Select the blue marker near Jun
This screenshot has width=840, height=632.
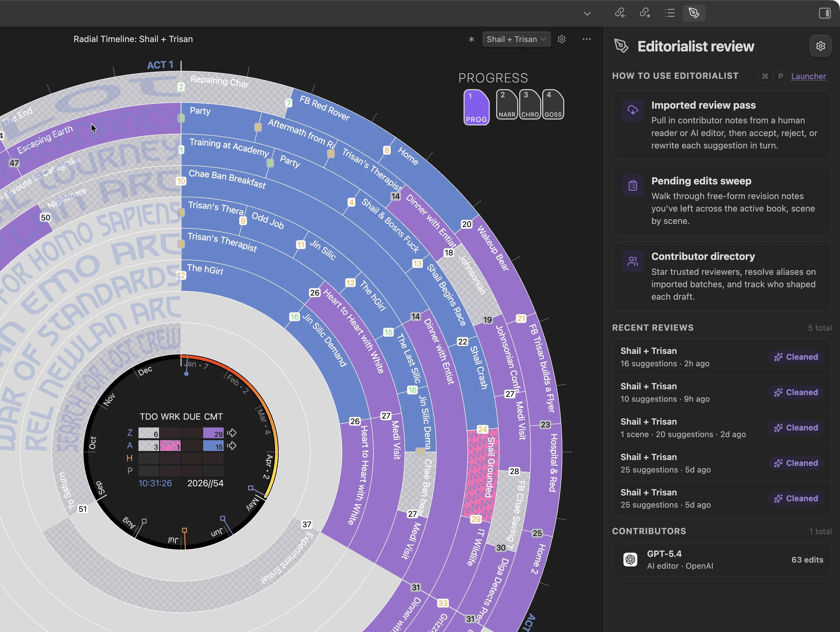point(223,518)
